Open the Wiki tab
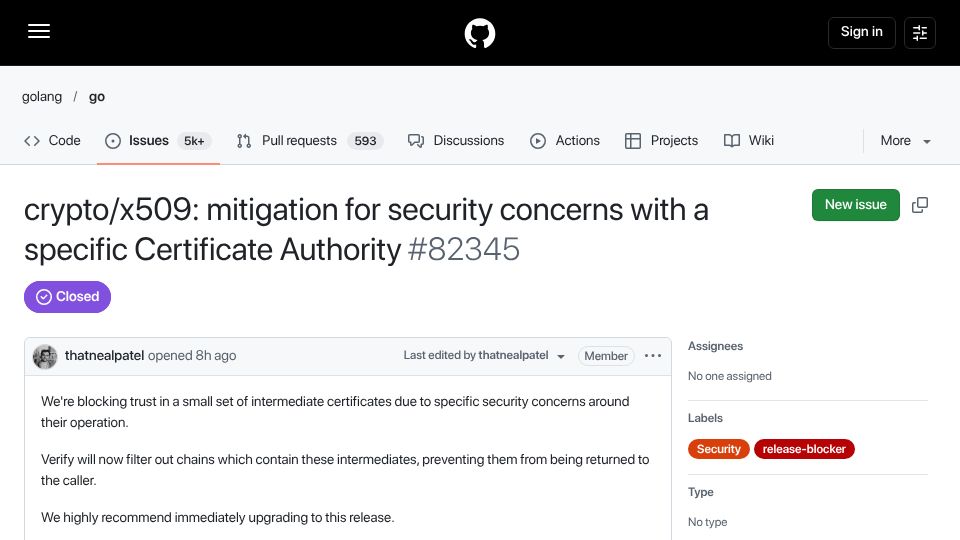The height and width of the screenshot is (540, 960). pos(749,141)
